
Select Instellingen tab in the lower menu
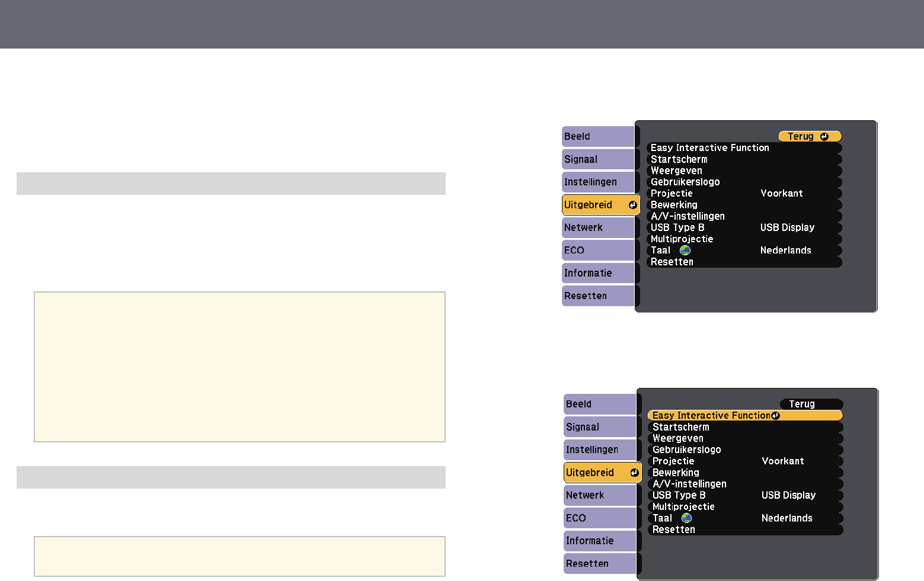(x=600, y=450)
